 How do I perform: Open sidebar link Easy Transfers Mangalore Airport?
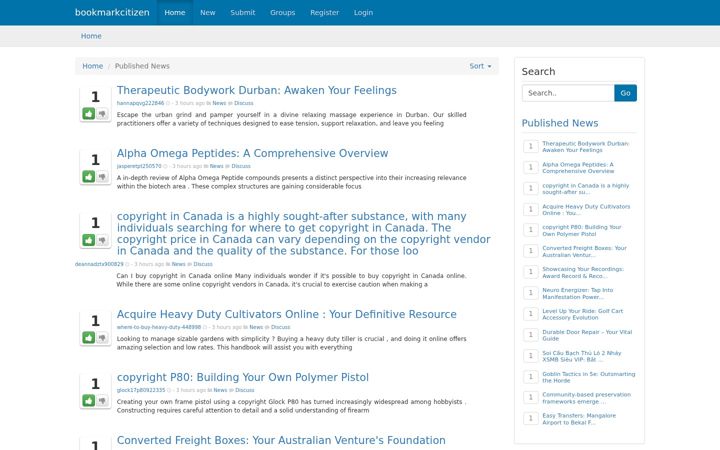click(579, 419)
